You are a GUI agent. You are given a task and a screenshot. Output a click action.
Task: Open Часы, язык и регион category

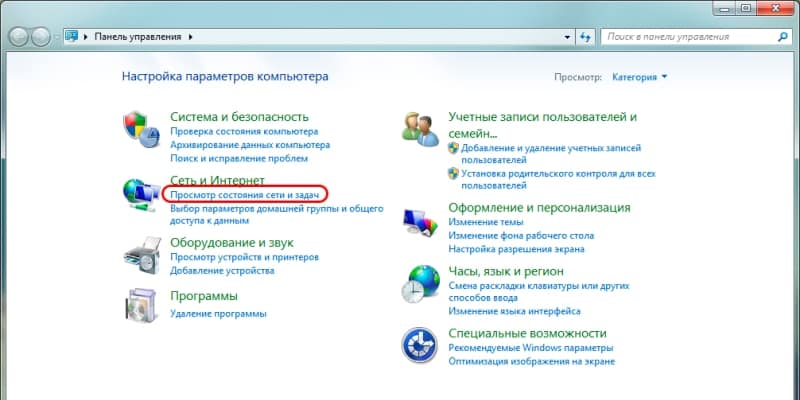506,271
